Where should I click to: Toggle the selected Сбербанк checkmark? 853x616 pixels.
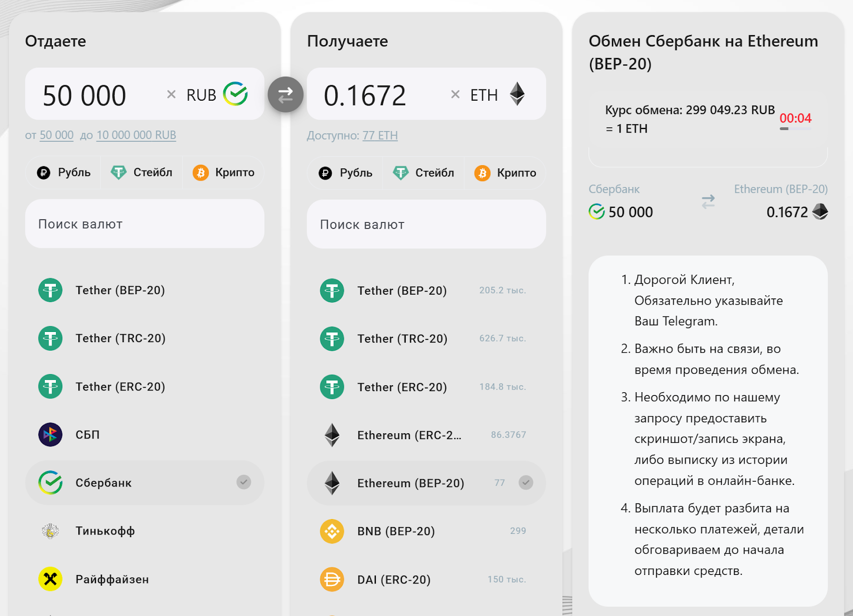coord(244,483)
